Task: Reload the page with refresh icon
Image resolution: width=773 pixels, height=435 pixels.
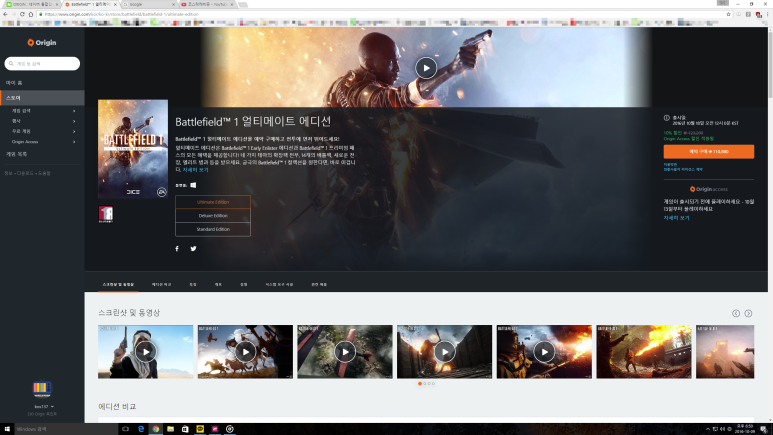Action: click(22, 14)
